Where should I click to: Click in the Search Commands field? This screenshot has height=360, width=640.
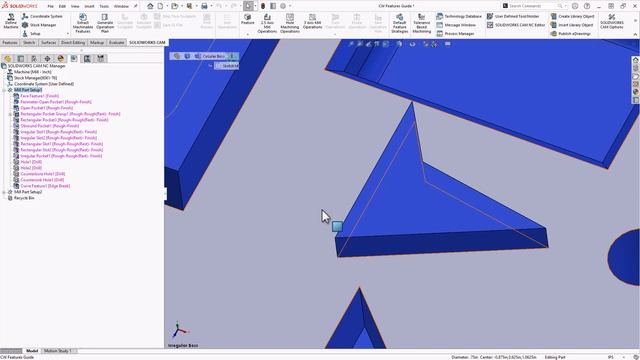click(x=533, y=6)
